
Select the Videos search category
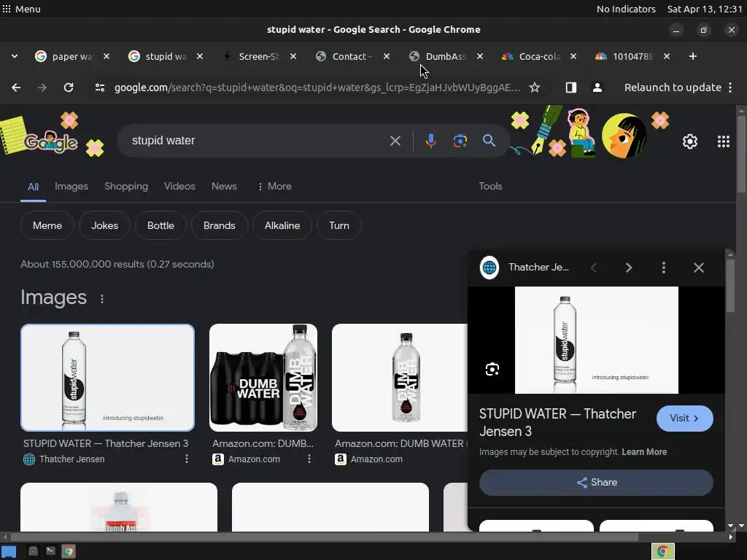179,186
